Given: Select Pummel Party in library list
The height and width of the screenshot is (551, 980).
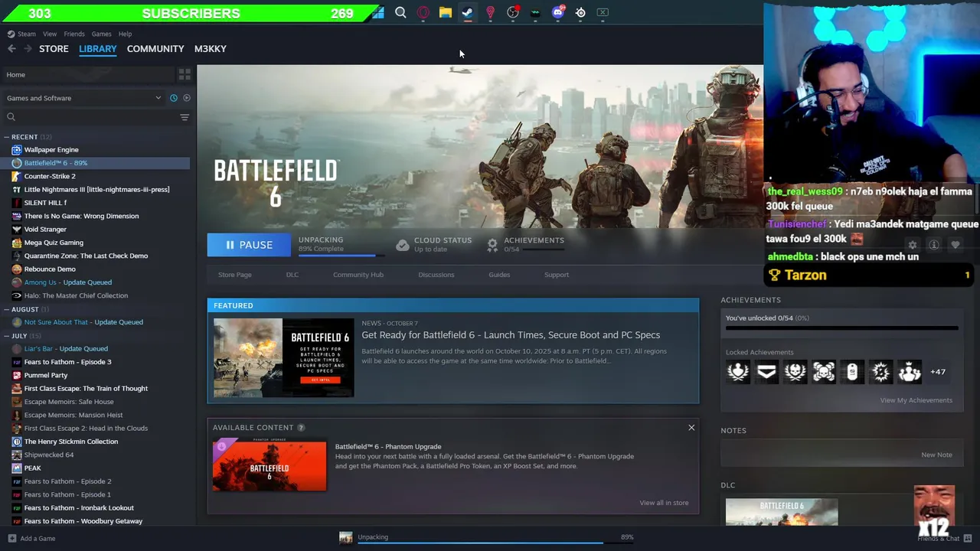Looking at the screenshot, I should tap(46, 375).
